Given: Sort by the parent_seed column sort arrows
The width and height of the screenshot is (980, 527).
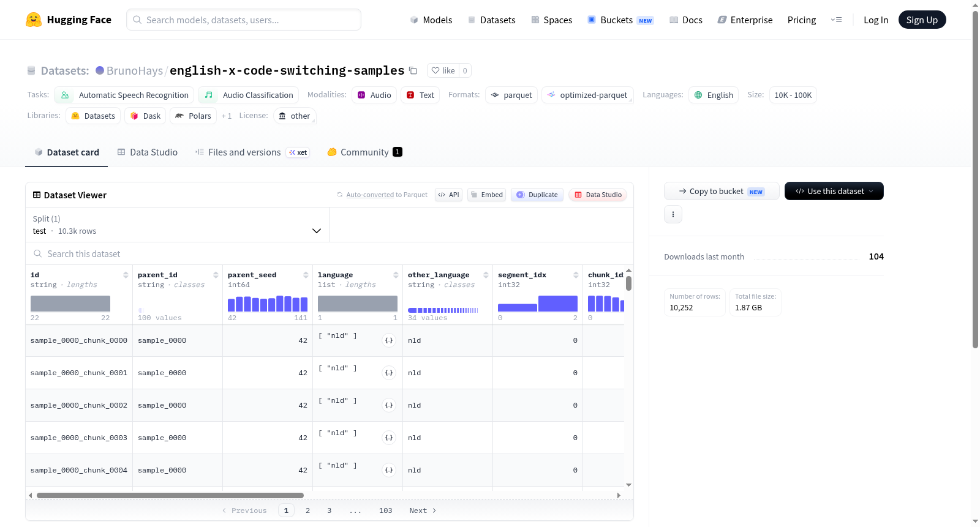Looking at the screenshot, I should [x=306, y=275].
